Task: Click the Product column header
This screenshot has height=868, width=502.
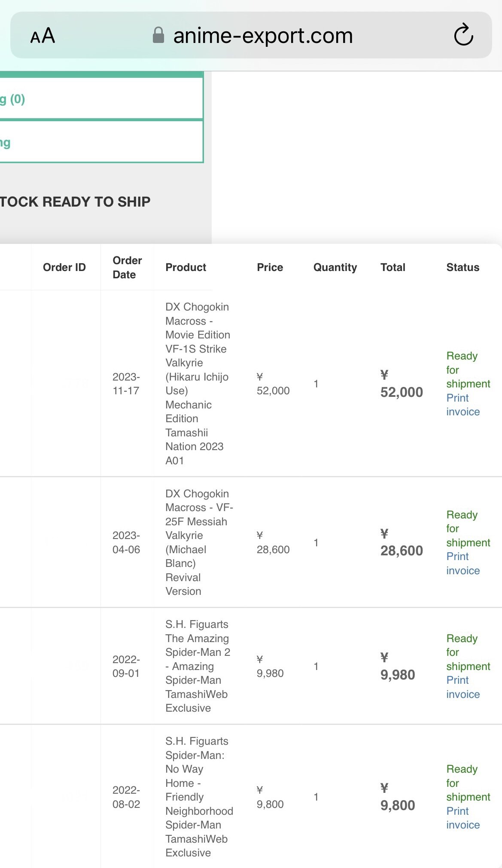Action: coord(186,267)
